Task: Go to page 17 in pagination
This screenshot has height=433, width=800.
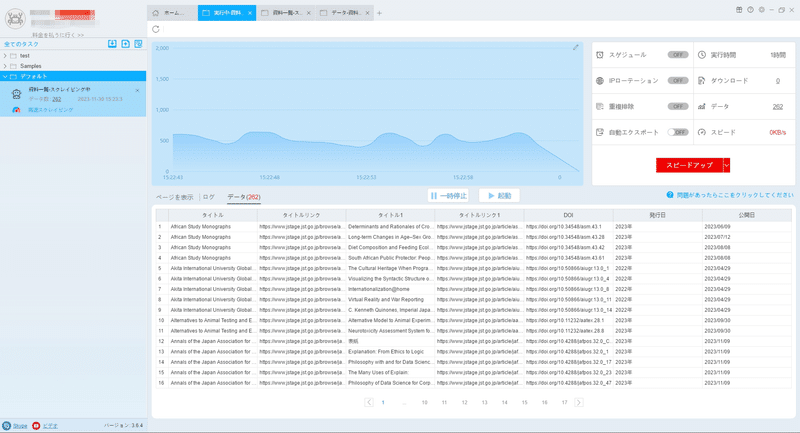Action: point(564,402)
